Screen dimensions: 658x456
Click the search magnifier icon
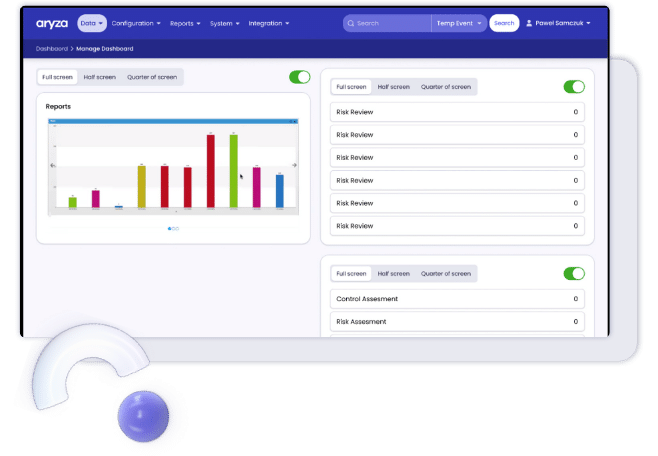(x=351, y=23)
